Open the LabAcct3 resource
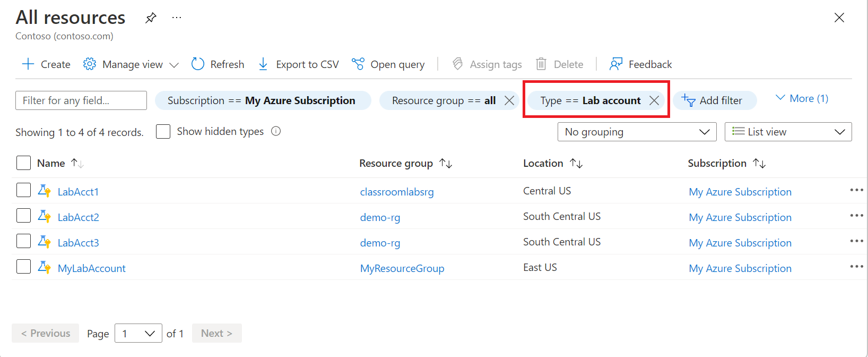 (78, 243)
